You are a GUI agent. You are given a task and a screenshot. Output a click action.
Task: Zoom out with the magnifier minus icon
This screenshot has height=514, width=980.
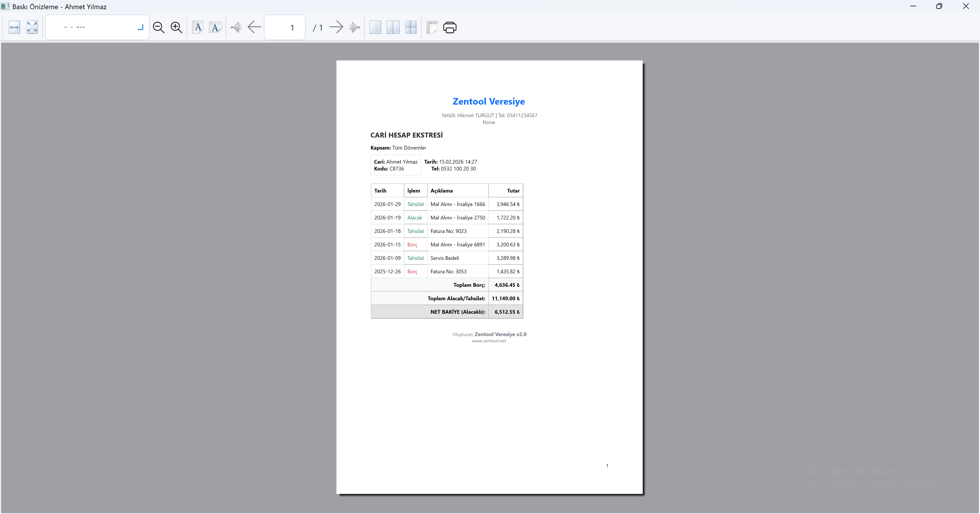click(x=159, y=28)
